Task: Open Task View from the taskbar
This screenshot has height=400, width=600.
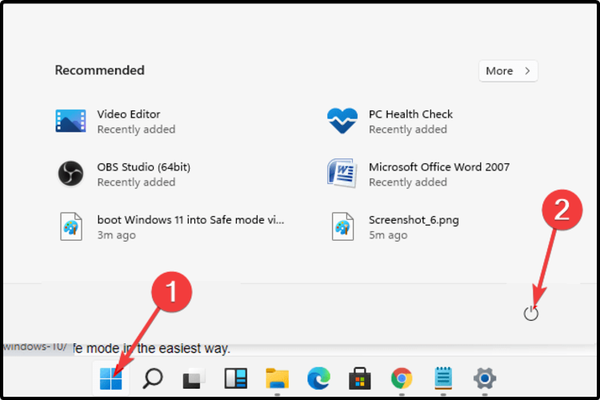Action: pos(194,378)
